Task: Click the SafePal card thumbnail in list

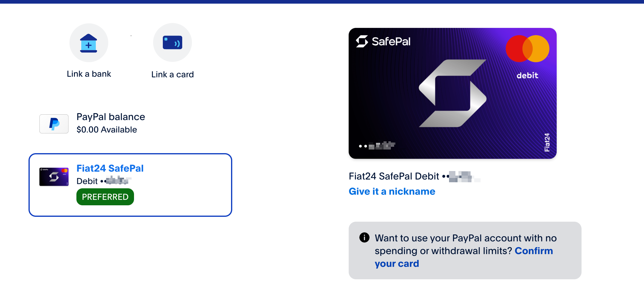Action: tap(54, 177)
